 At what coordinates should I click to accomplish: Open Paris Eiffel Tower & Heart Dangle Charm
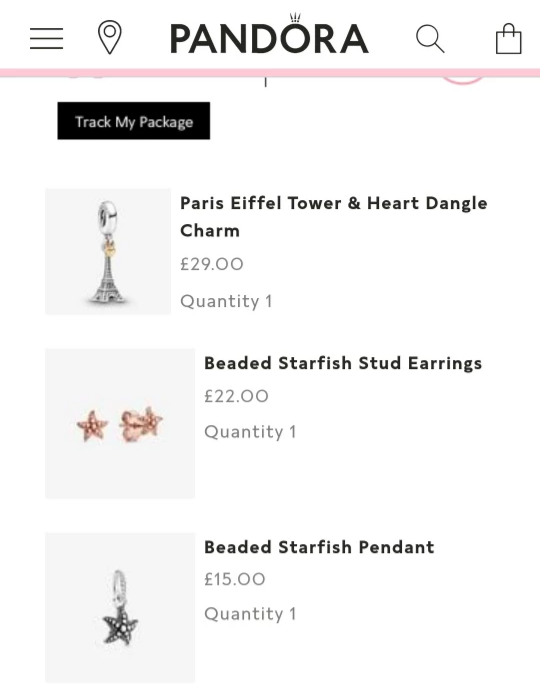[334, 217]
